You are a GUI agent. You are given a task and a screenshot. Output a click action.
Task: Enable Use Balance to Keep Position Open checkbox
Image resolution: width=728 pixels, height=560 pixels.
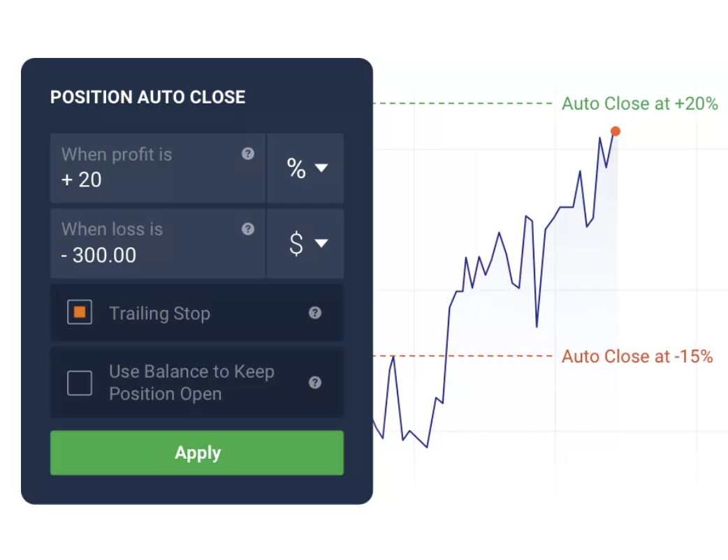tap(80, 383)
